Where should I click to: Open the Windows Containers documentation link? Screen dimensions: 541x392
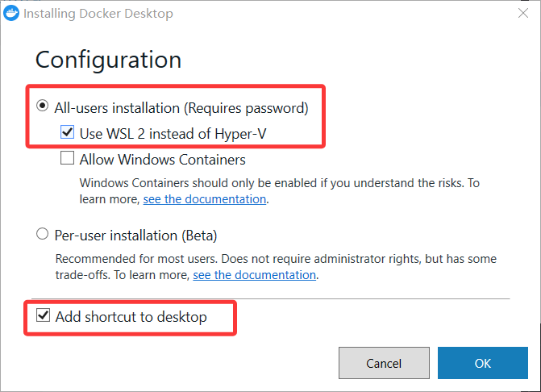pyautogui.click(x=205, y=199)
